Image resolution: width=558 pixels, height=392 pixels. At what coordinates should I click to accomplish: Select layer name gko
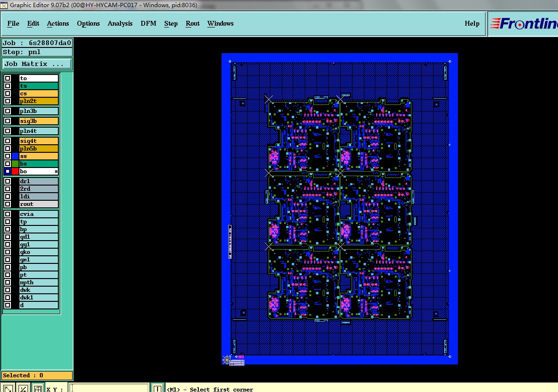(x=39, y=252)
